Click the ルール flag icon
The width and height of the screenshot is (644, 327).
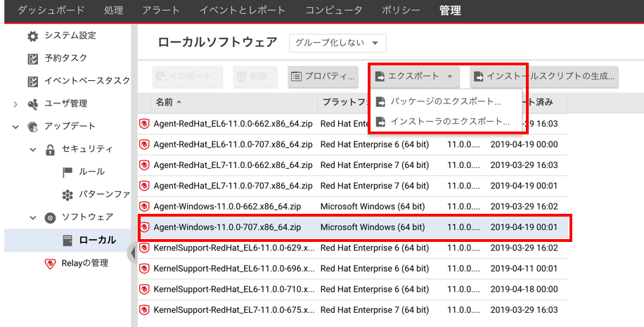[67, 172]
